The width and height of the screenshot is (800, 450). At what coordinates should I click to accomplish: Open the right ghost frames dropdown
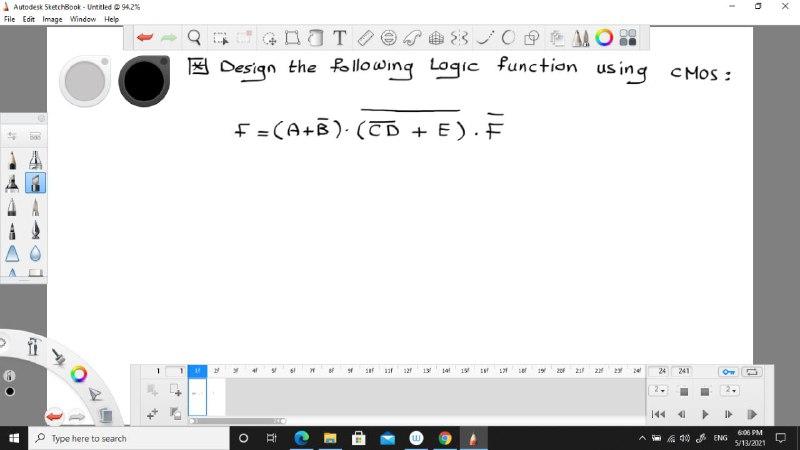click(729, 391)
